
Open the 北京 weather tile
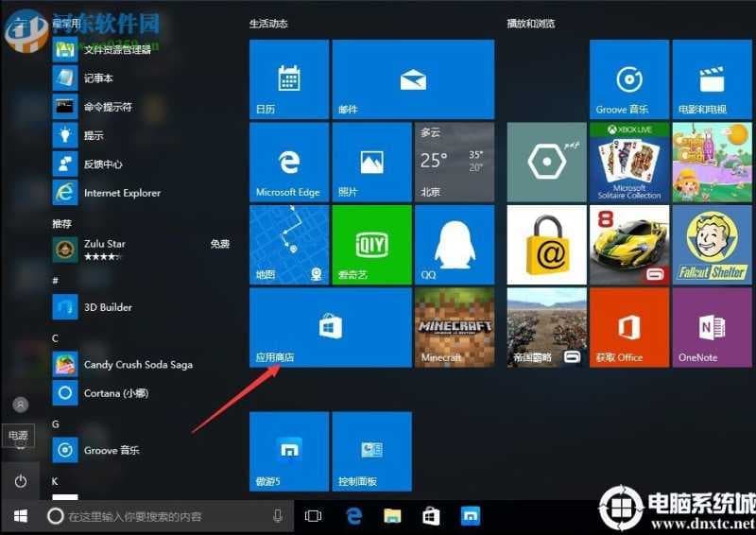click(x=455, y=162)
